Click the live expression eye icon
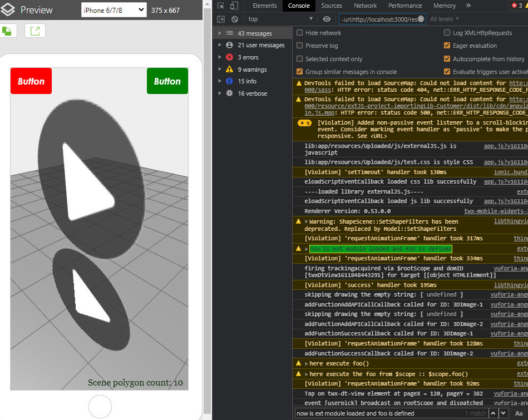528x420 pixels. tap(327, 19)
